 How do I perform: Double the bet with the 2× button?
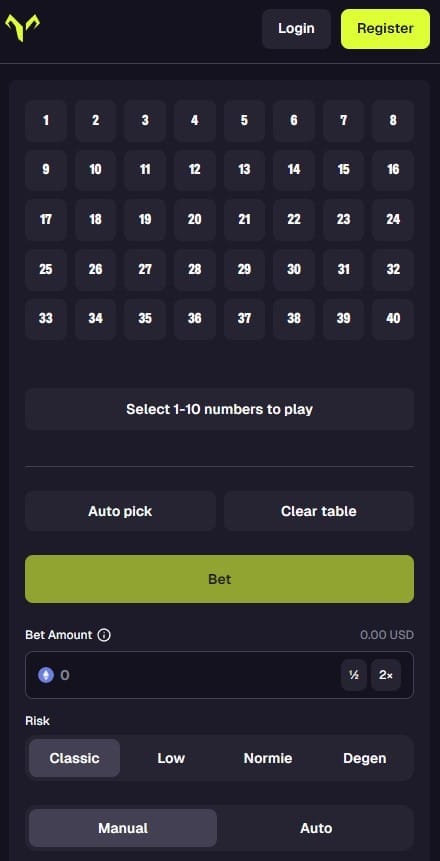coord(386,675)
